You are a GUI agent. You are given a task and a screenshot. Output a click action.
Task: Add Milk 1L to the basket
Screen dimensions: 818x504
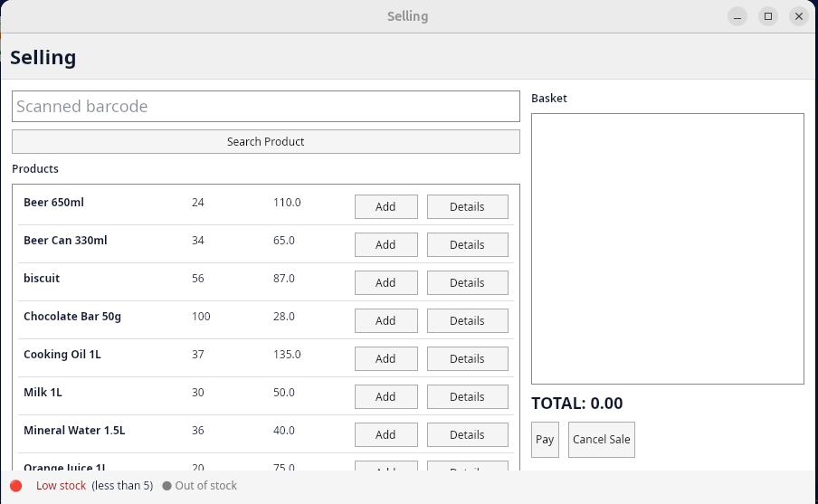pos(385,396)
